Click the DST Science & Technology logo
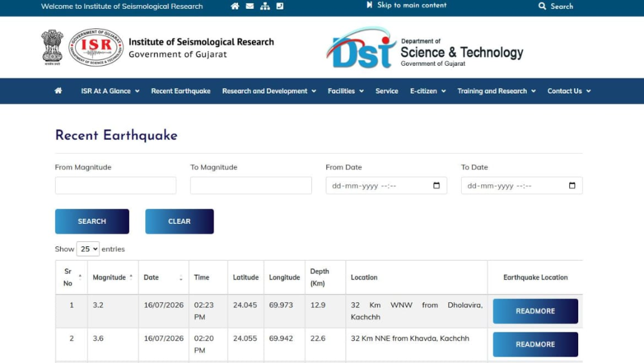This screenshot has height=363, width=644. tap(425, 48)
